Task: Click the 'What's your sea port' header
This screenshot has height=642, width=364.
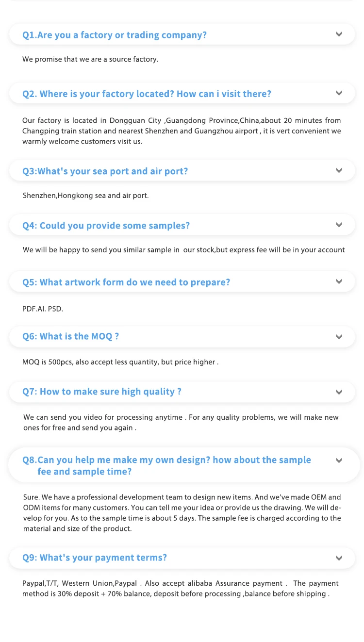Action: click(x=105, y=171)
